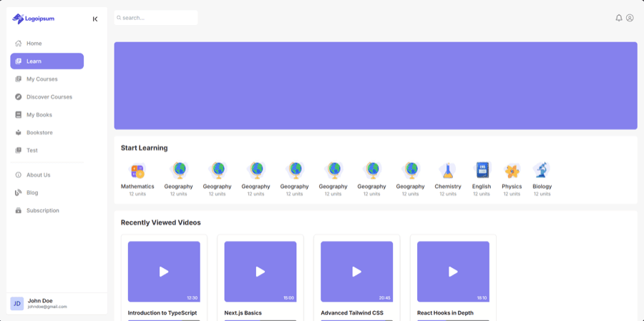Open the Blog link

(47, 192)
